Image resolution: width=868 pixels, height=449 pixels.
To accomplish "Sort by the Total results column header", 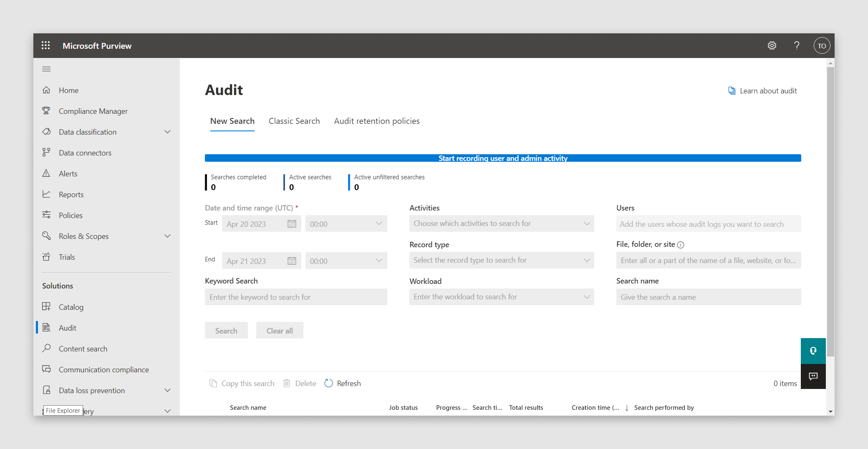I will 526,408.
